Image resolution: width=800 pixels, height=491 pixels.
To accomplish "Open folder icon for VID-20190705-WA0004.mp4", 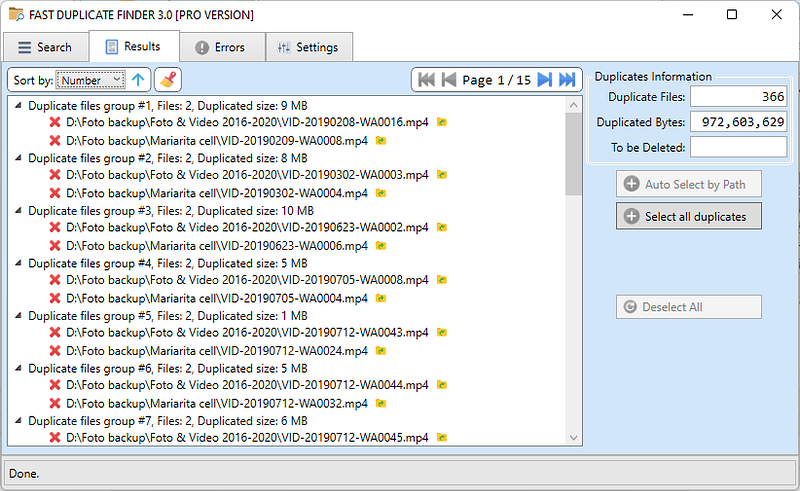I will pyautogui.click(x=381, y=298).
